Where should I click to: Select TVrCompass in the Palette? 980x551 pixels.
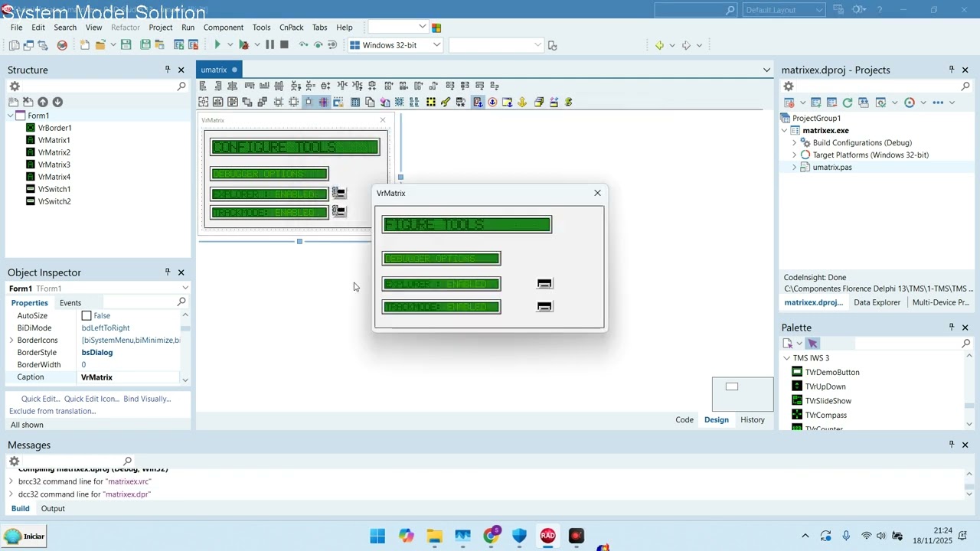tap(826, 415)
